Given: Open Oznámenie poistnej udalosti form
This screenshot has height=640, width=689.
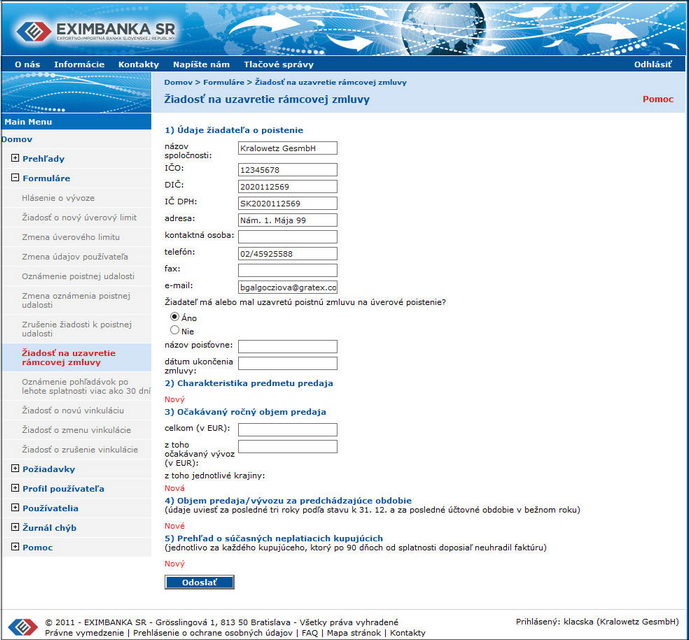Looking at the screenshot, I should (x=78, y=276).
